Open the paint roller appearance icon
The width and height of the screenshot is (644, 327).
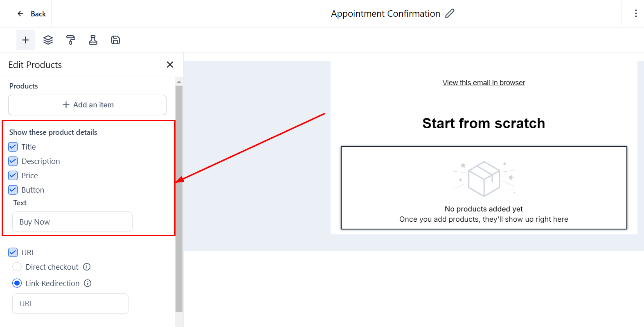(x=71, y=40)
